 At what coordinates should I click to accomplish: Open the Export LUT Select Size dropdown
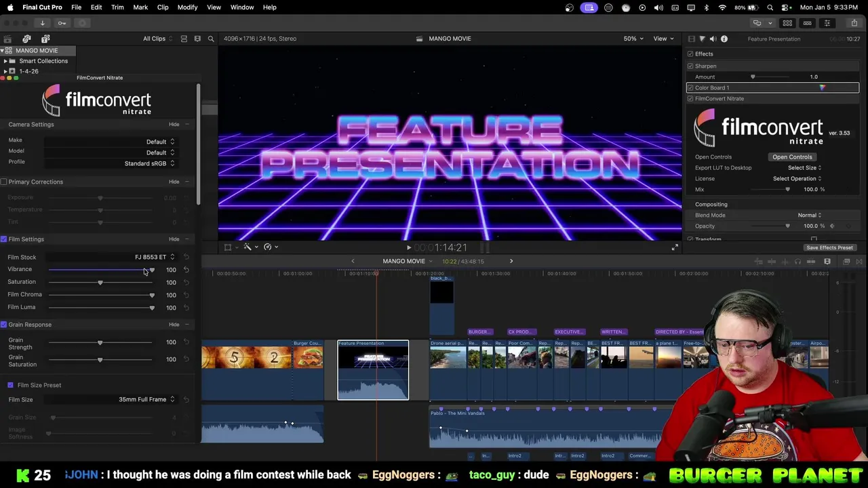(804, 167)
